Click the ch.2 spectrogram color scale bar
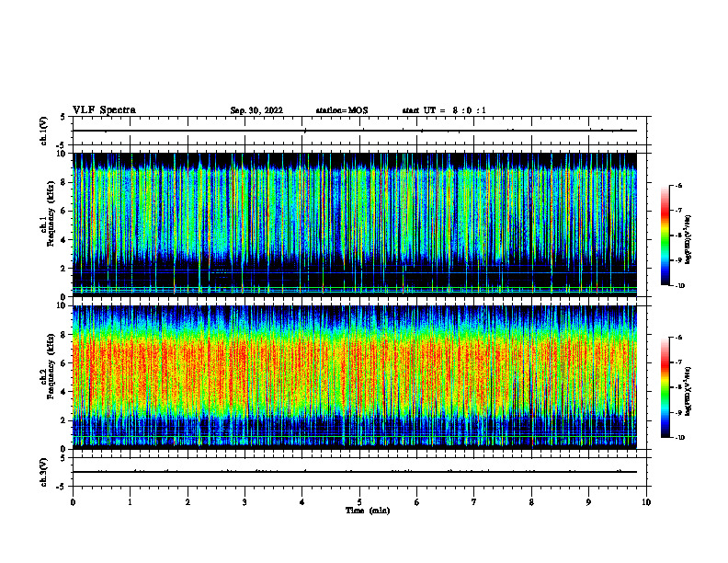The width and height of the screenshot is (728, 563). (665, 387)
